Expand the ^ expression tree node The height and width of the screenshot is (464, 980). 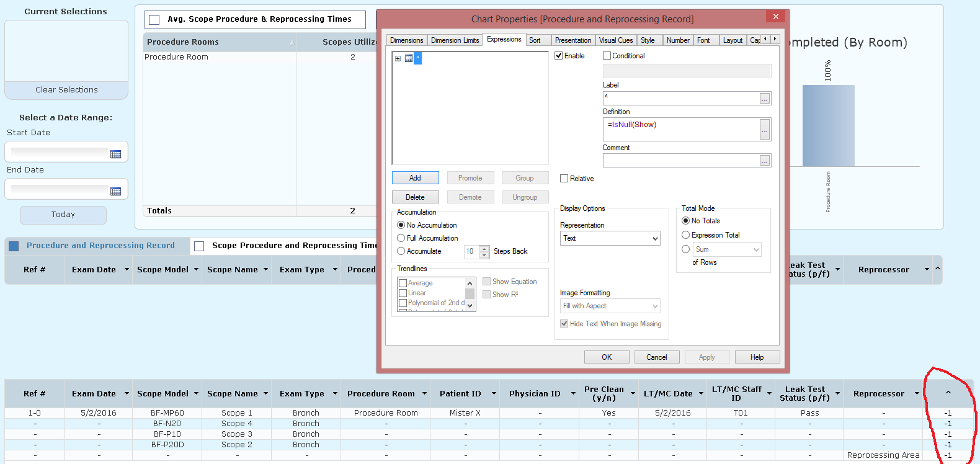[398, 58]
